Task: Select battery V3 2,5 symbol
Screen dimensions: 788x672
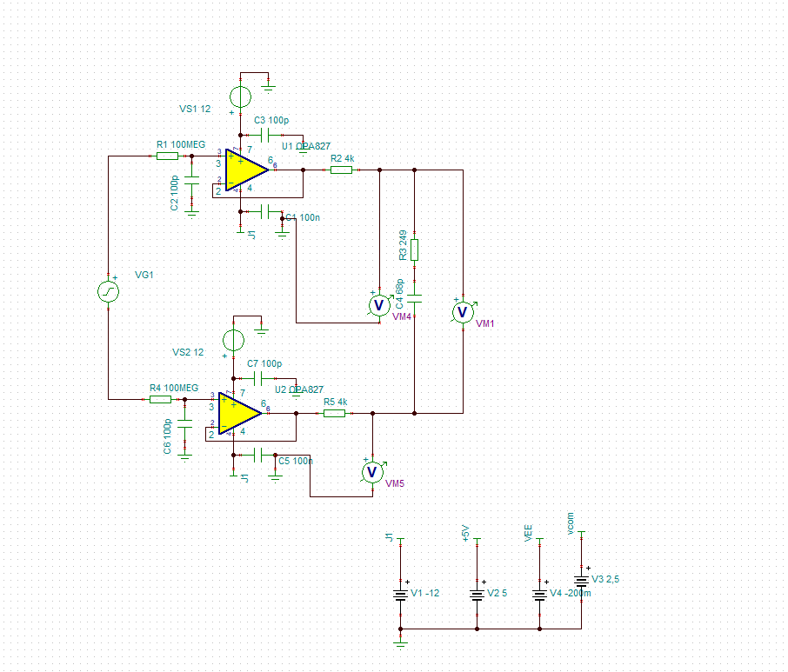Action: (582, 581)
